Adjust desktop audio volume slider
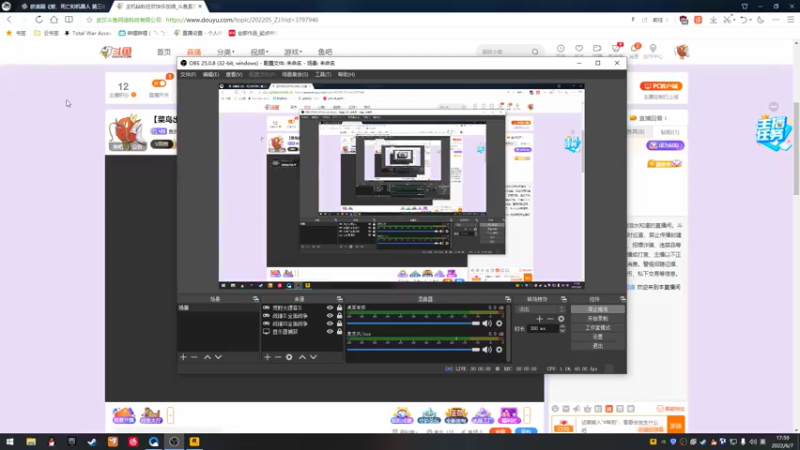800x450 pixels. tap(414, 323)
